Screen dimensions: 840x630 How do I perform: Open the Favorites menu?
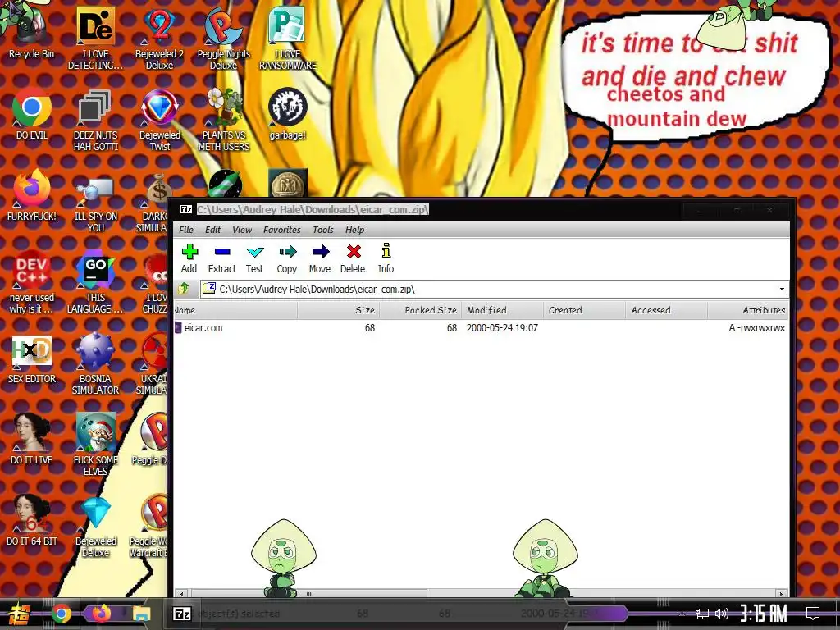(x=282, y=230)
